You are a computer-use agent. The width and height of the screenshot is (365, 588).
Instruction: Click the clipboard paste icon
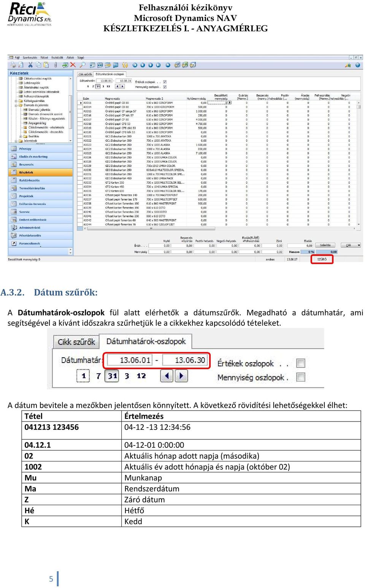[x=46, y=65]
